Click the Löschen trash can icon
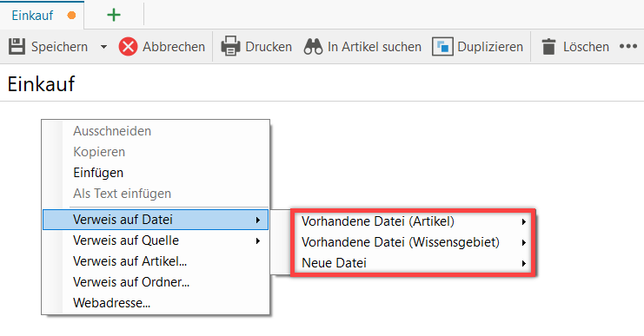Image resolution: width=644 pixels, height=336 pixels. point(548,46)
